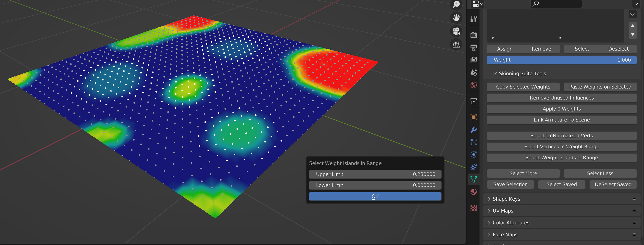Click the vertex group list resize grip
This screenshot has width=644, height=245.
tap(560, 38)
